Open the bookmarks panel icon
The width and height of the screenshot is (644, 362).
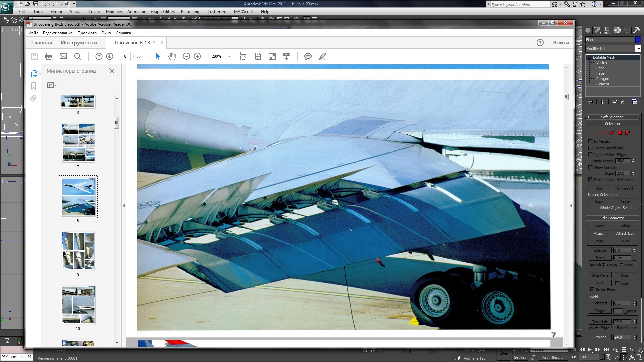pos(34,86)
